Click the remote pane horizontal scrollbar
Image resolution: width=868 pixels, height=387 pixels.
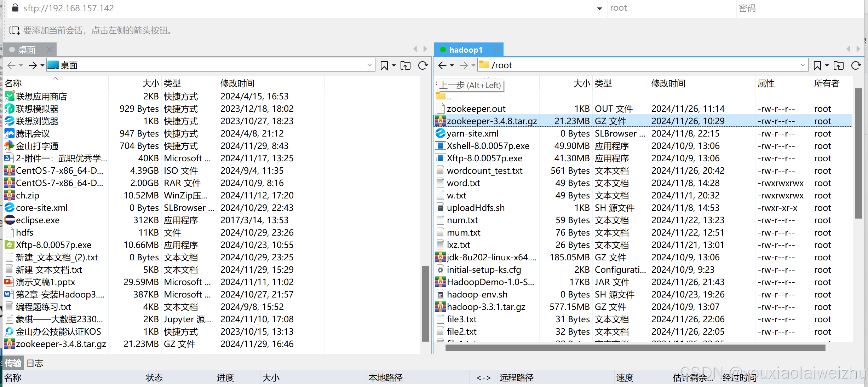635,348
